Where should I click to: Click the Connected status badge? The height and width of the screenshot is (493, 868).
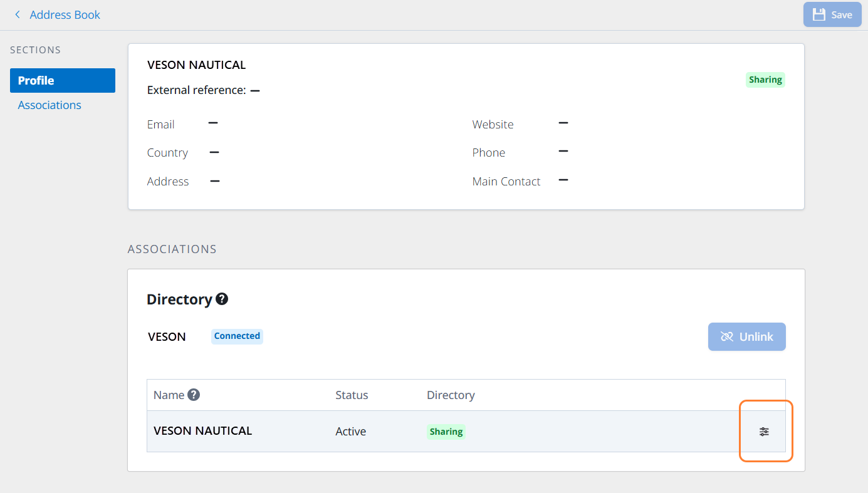tap(237, 336)
